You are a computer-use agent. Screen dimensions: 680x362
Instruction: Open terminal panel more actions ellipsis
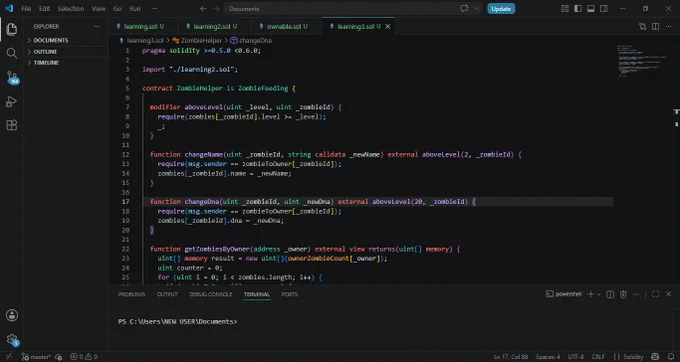coord(636,294)
